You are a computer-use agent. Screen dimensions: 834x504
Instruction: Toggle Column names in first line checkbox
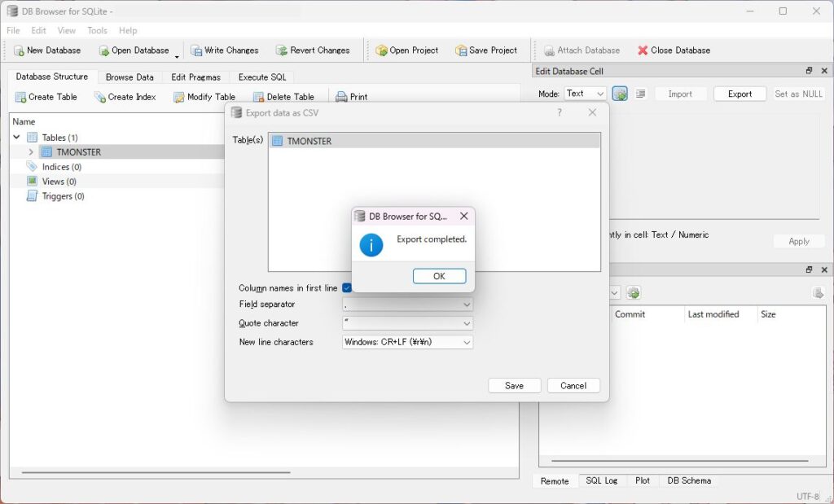click(x=347, y=288)
